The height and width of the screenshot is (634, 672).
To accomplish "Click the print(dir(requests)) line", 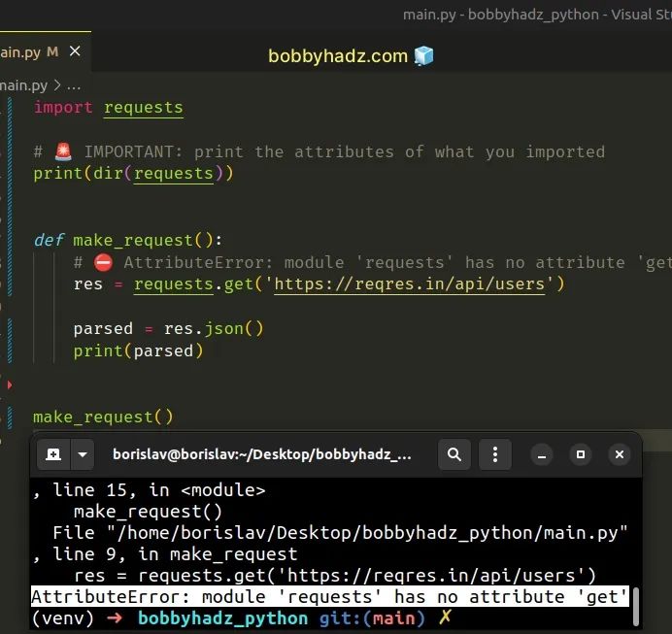I will [133, 174].
